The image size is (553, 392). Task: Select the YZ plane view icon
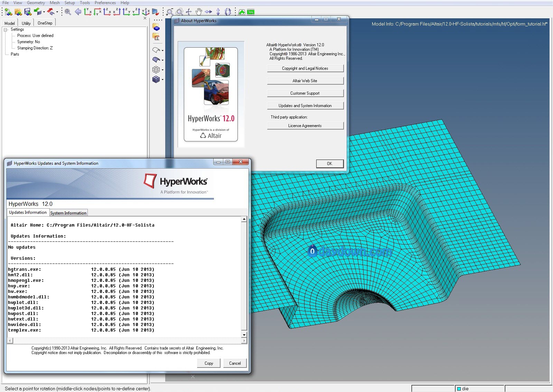[x=126, y=12]
